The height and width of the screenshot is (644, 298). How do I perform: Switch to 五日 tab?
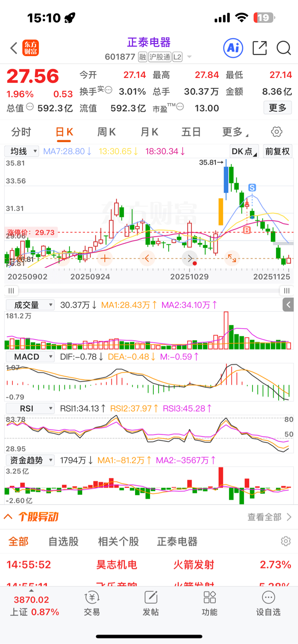click(x=191, y=132)
